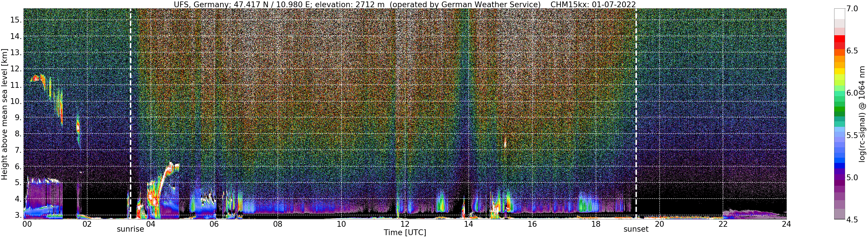Click the white dashed sunrise marker line

click(130, 114)
